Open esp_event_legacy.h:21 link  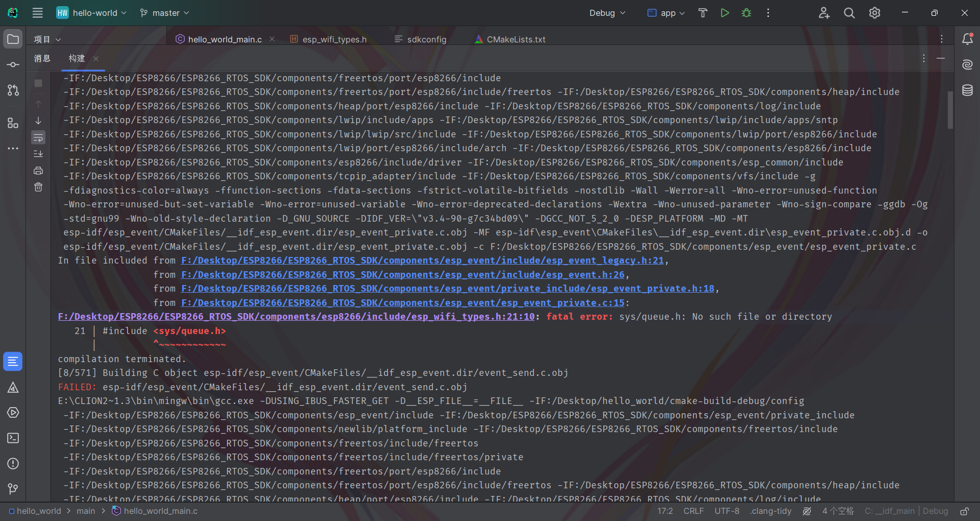[x=423, y=260]
